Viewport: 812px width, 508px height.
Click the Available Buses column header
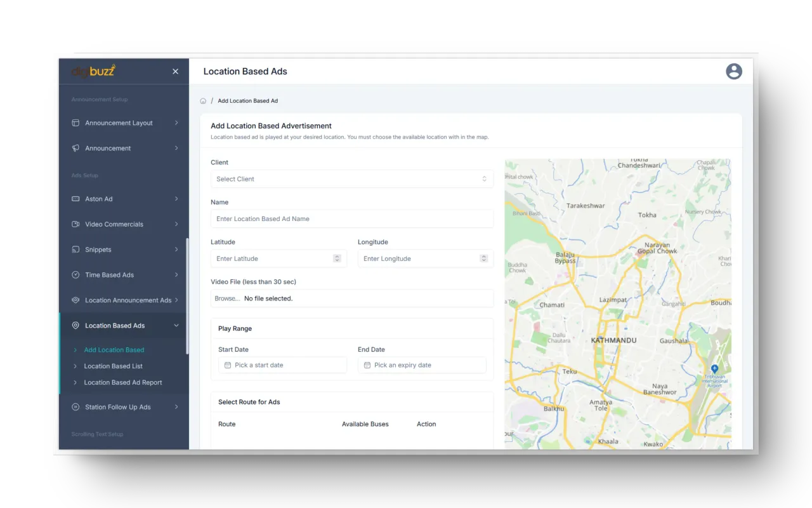click(365, 424)
